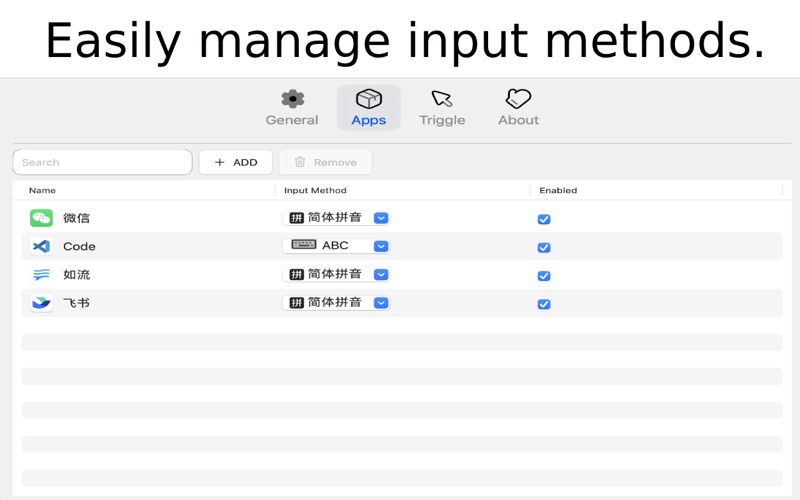Open the General settings gear tab
This screenshot has height=500, width=800.
tap(292, 108)
